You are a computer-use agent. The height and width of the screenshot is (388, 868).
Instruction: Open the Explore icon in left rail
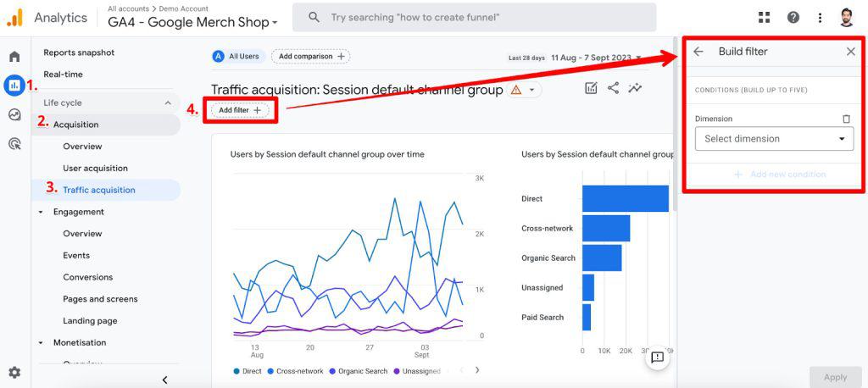[x=14, y=114]
